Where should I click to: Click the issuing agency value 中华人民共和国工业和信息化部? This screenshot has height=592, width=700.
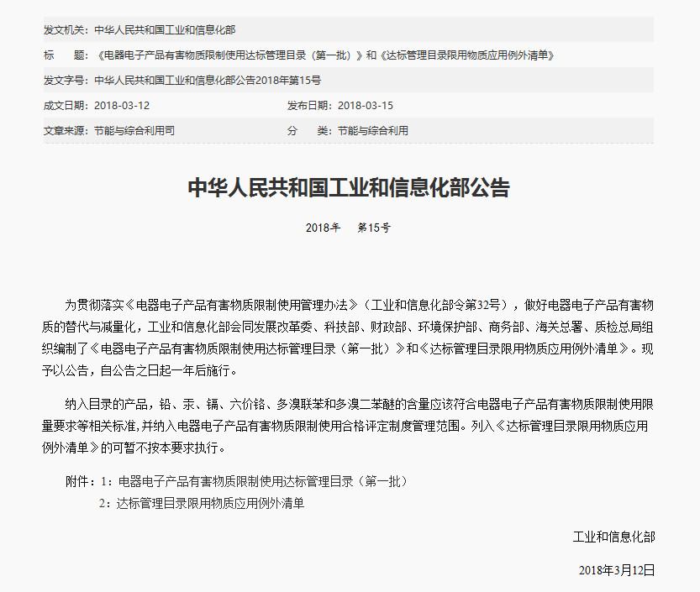click(x=165, y=30)
